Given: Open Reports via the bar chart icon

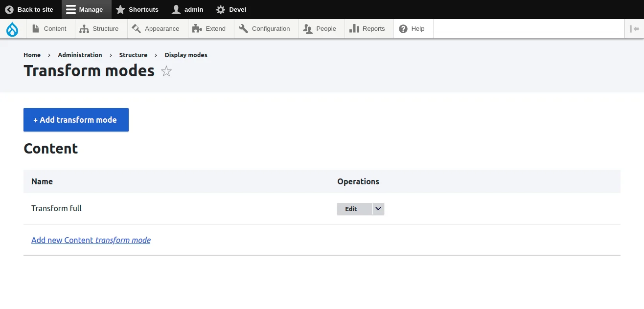Looking at the screenshot, I should (x=353, y=28).
